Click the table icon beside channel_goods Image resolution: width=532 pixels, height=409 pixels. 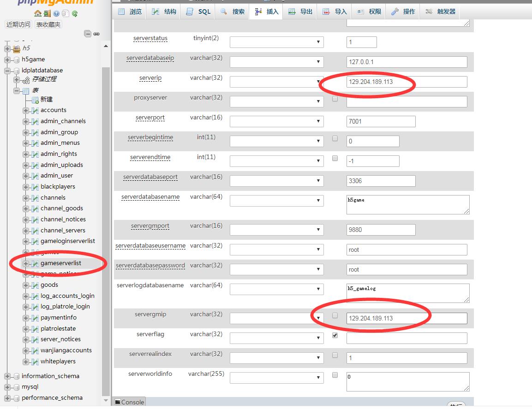pos(35,208)
